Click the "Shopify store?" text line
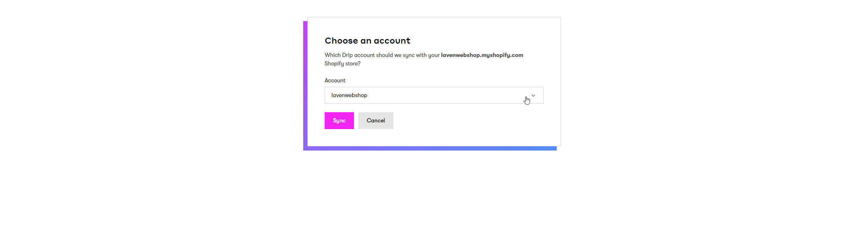 click(x=342, y=64)
